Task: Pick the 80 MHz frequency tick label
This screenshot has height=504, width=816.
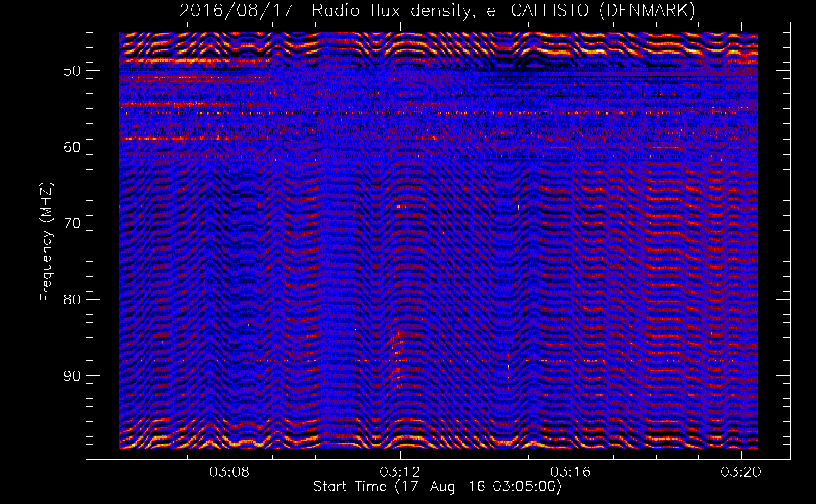Action: [72, 300]
